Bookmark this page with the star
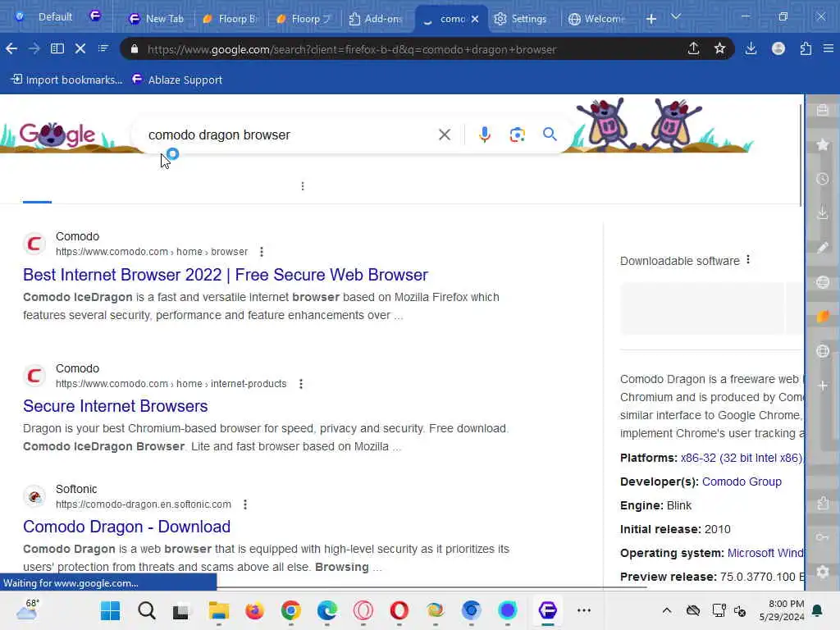 click(719, 48)
